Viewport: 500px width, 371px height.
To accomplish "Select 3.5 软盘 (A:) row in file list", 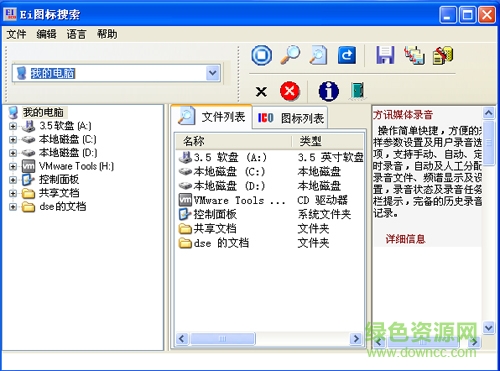I will 270,157.
